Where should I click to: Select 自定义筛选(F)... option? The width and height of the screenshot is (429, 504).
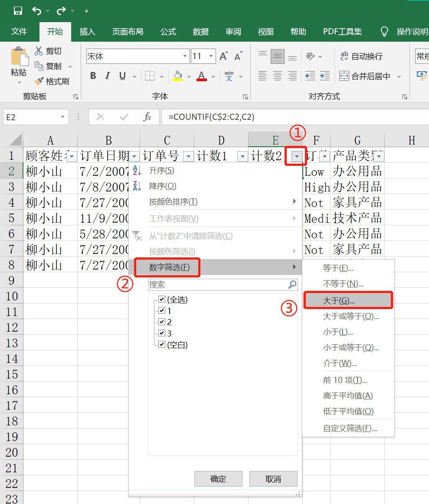coord(348,428)
